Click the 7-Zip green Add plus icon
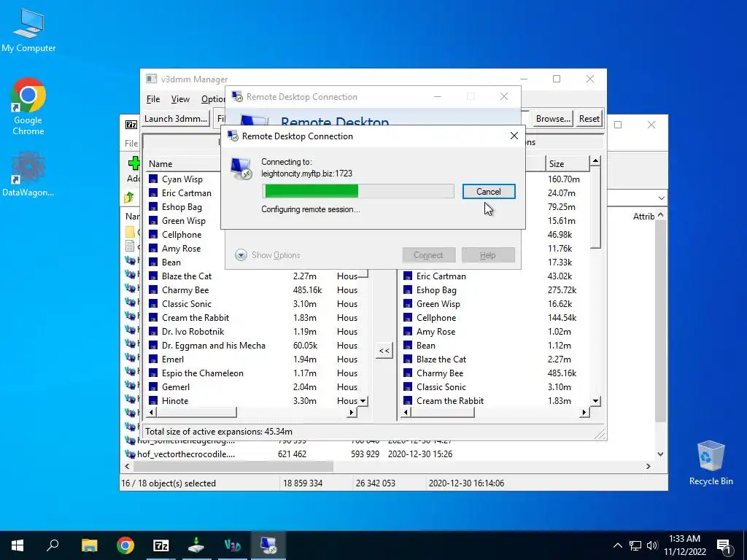Screen dimensions: 747x560 point(134,163)
